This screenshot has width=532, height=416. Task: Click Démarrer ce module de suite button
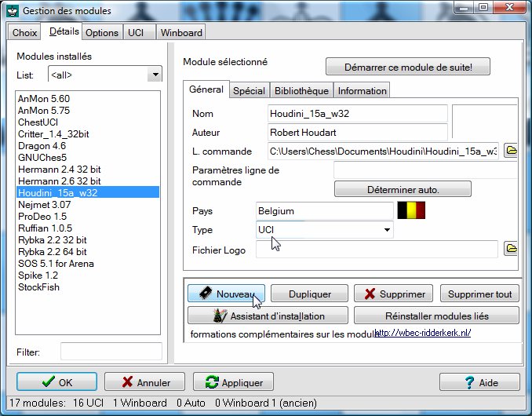pos(408,67)
